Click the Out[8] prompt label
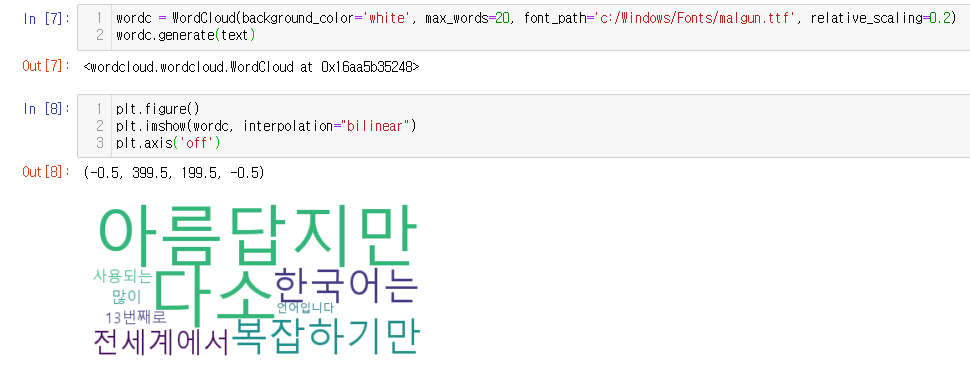970x377 pixels. pos(46,173)
